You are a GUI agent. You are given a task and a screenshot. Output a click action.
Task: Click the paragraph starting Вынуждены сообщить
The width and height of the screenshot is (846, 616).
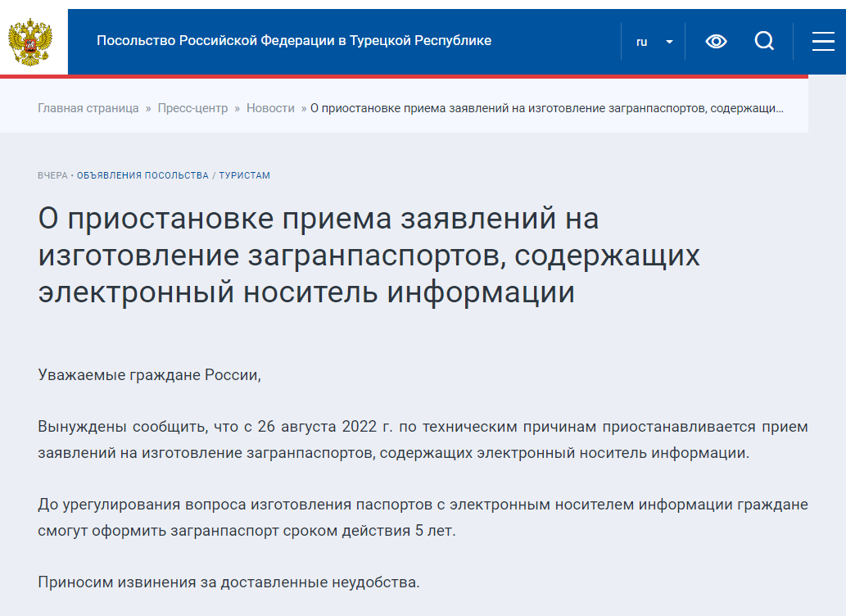423,439
